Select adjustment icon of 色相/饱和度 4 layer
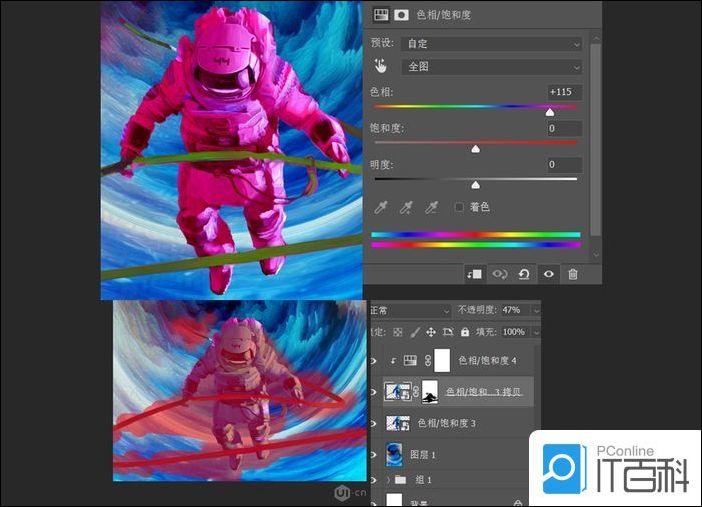The image size is (702, 507). tap(410, 360)
